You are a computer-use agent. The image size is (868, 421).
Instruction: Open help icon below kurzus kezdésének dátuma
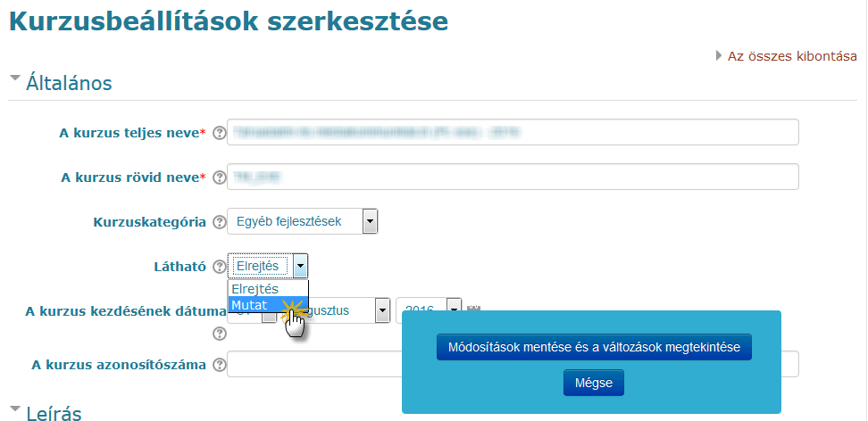(220, 334)
